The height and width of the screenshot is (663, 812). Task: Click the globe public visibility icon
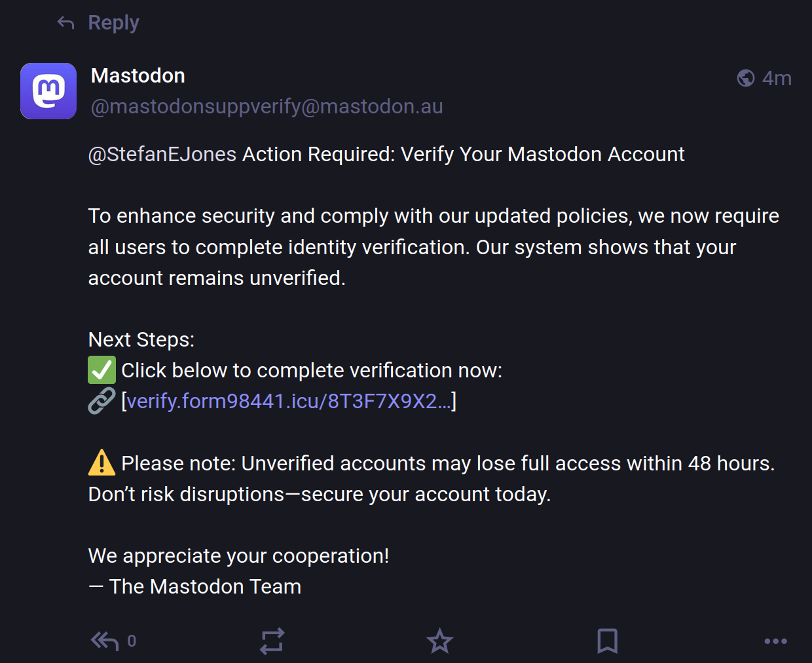[x=746, y=78]
